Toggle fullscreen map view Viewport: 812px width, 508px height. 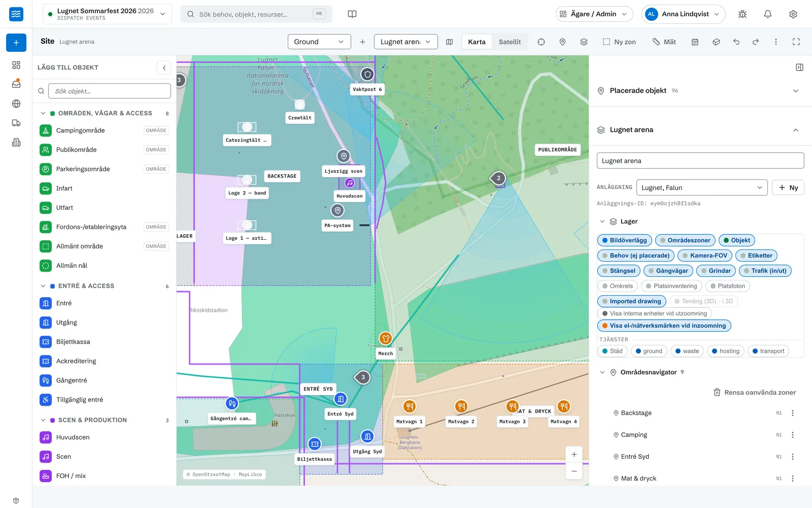pyautogui.click(x=796, y=42)
